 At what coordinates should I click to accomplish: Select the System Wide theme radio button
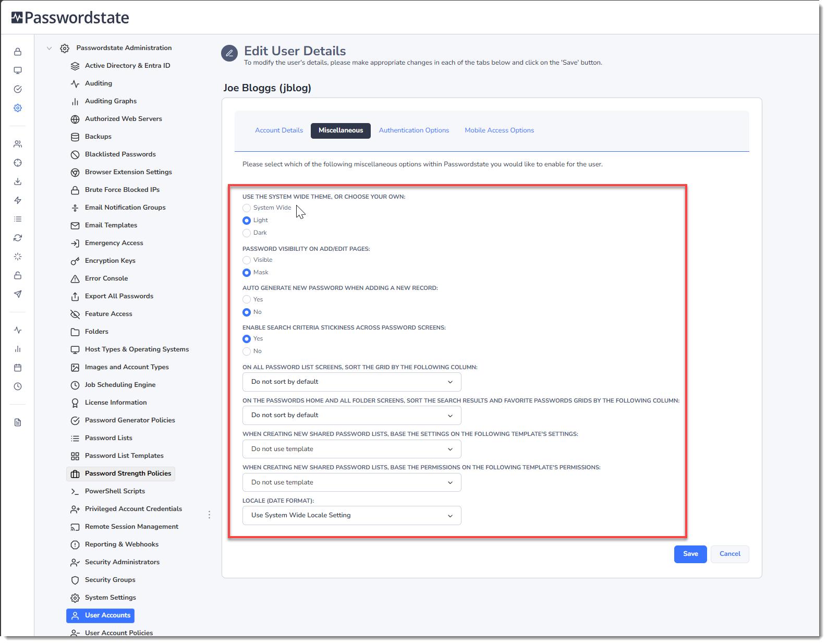pos(247,208)
